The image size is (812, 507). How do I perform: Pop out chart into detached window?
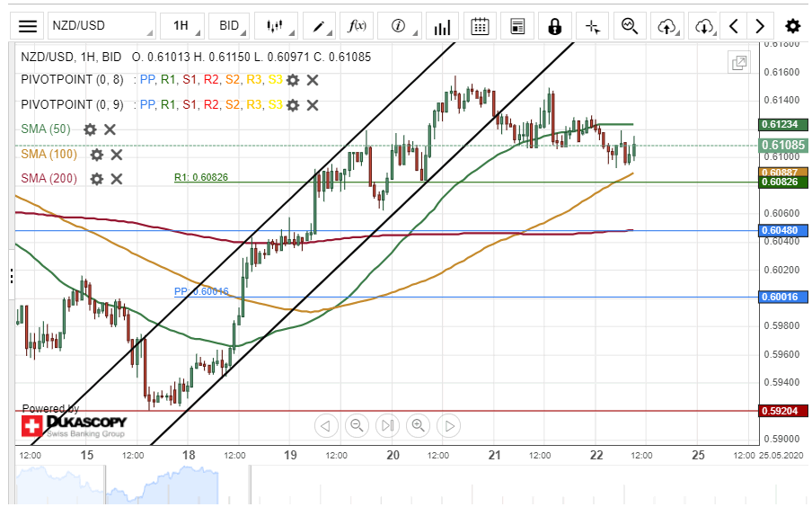(739, 62)
